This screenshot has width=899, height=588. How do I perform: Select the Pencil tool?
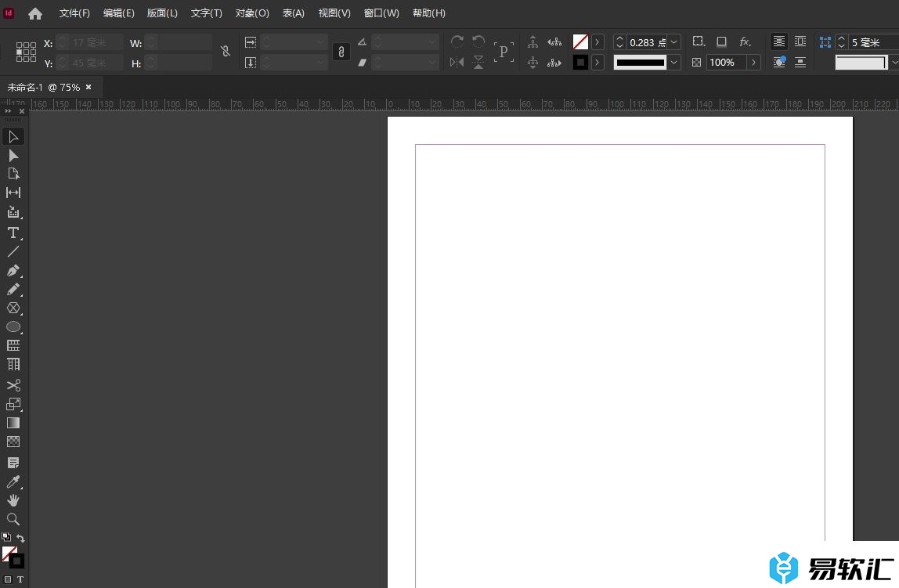point(13,289)
